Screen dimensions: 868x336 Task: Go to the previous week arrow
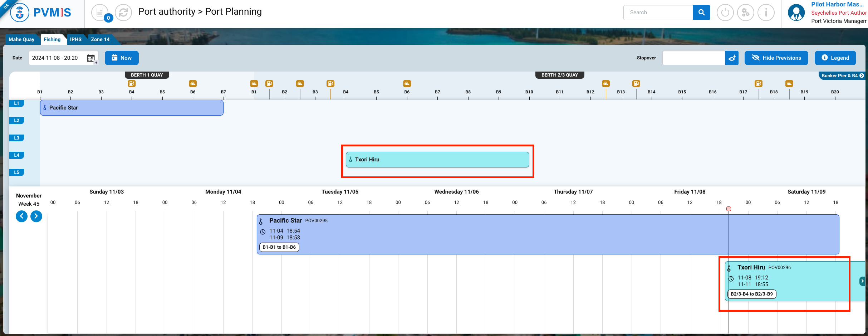coord(21,216)
